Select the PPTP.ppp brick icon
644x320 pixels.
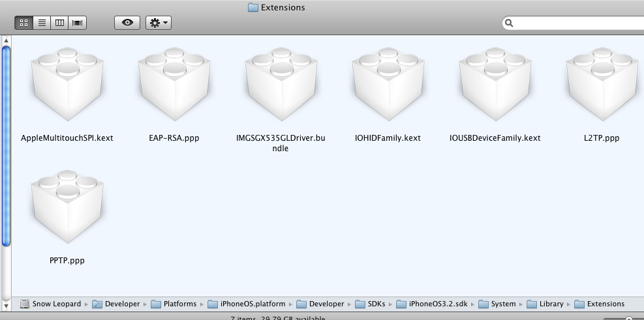67,207
